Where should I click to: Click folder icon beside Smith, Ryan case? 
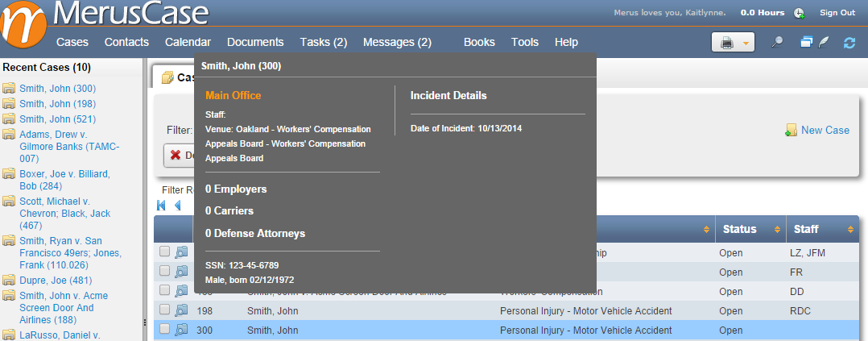click(9, 241)
